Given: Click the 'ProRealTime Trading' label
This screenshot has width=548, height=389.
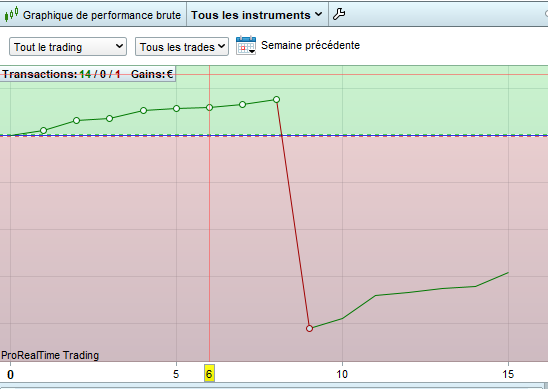Looking at the screenshot, I should (x=50, y=355).
